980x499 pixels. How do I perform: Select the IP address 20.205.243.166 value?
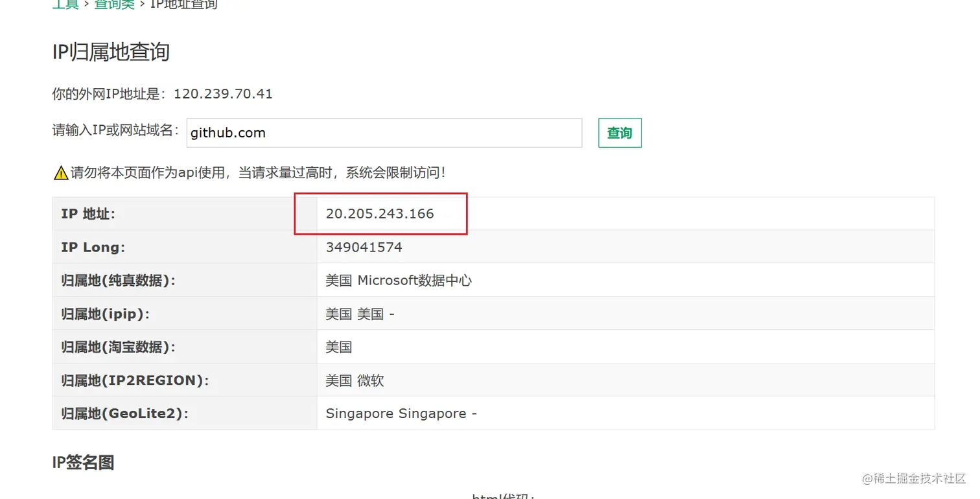tap(380, 214)
